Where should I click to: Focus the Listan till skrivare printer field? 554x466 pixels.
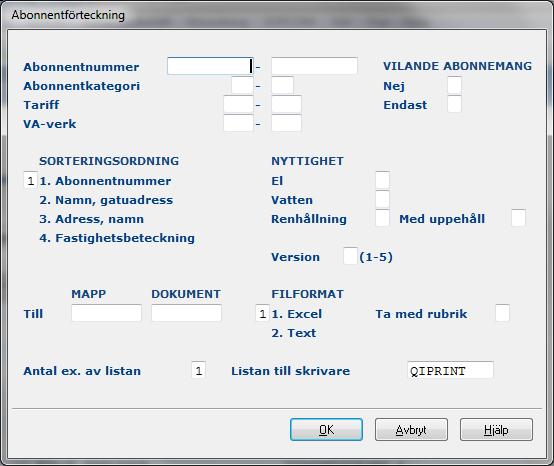coord(450,370)
